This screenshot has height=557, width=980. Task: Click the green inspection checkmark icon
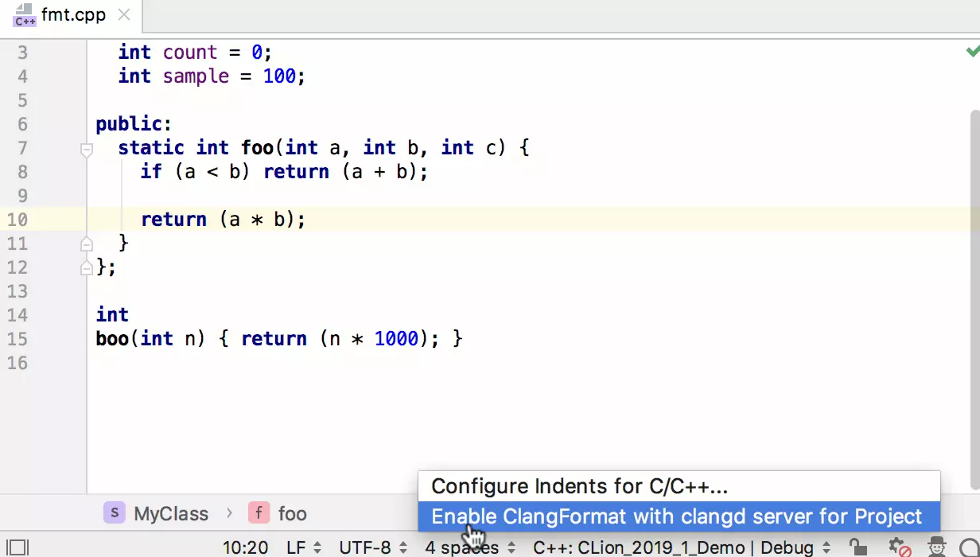coord(972,52)
